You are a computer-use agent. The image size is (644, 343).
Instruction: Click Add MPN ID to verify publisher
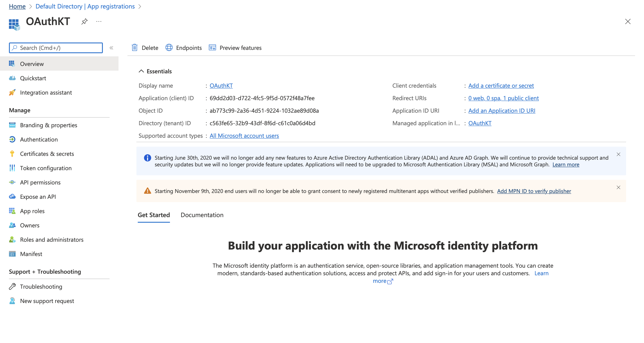pos(534,191)
